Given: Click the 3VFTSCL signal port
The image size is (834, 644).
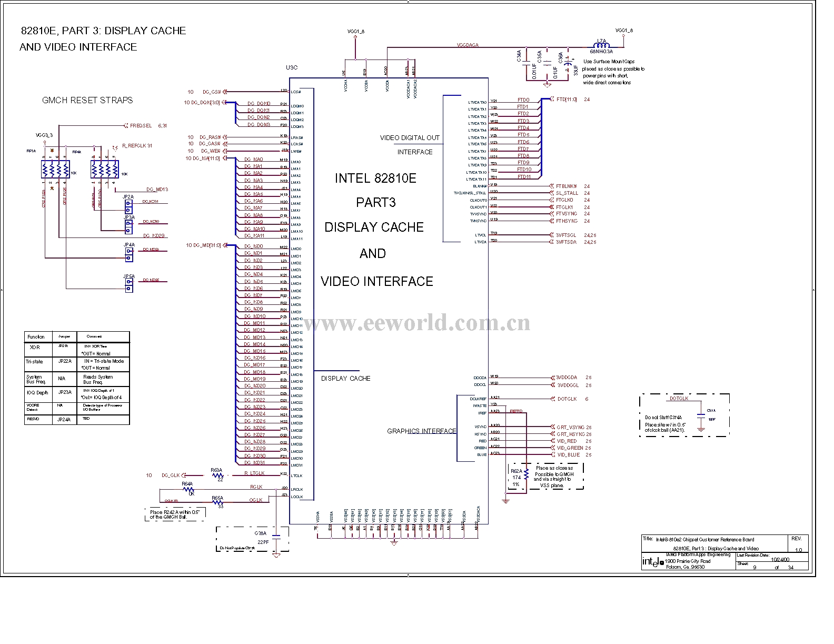Looking at the screenshot, I should click(x=563, y=235).
